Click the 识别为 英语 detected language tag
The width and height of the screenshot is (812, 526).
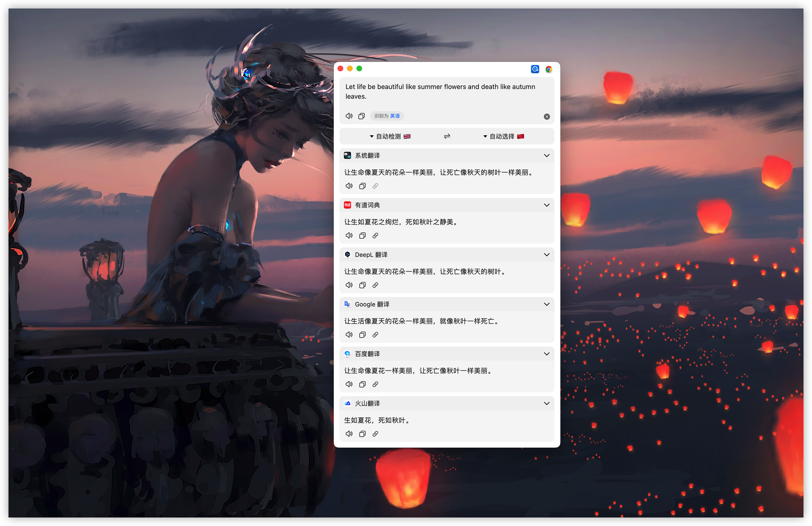click(x=387, y=116)
